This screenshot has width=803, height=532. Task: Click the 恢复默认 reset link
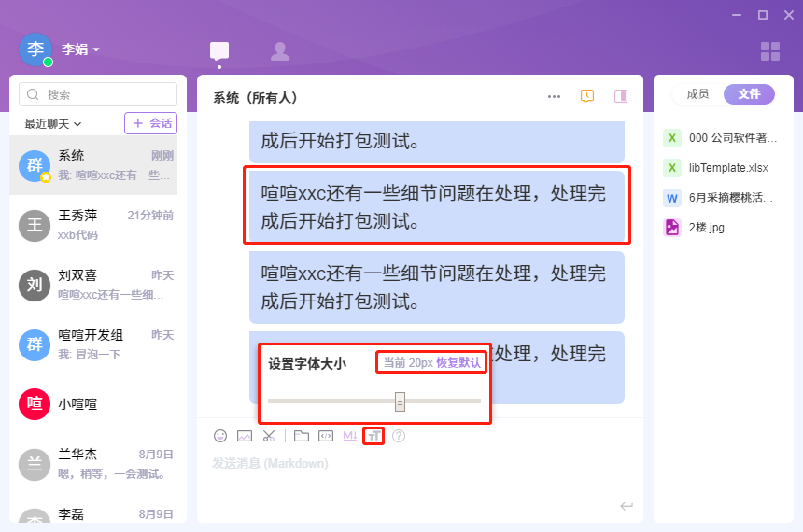459,363
